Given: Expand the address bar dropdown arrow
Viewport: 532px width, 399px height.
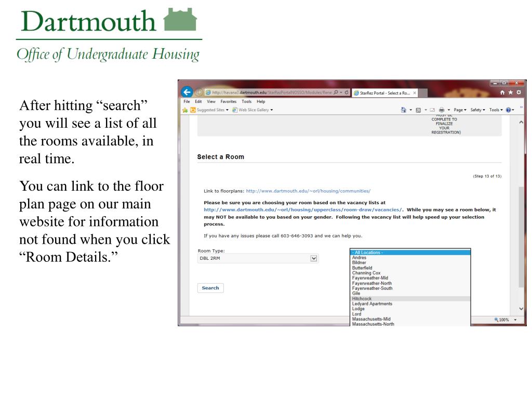Looking at the screenshot, I should 341,92.
